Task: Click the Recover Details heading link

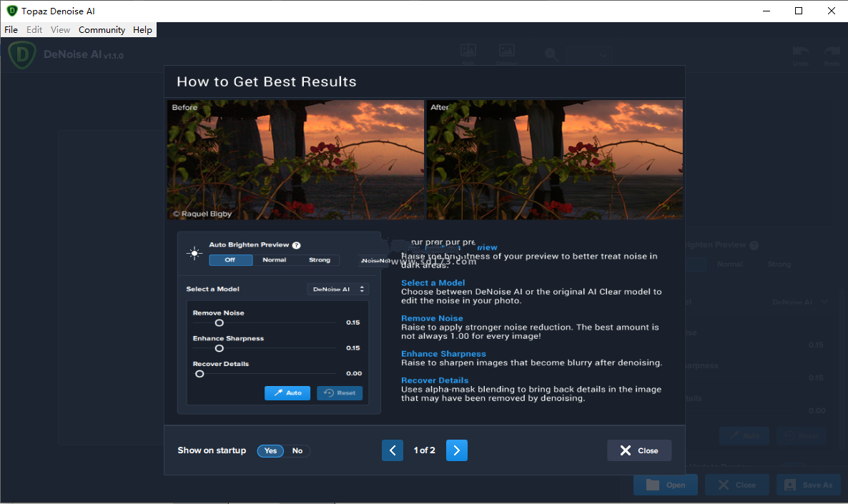Action: [x=435, y=380]
